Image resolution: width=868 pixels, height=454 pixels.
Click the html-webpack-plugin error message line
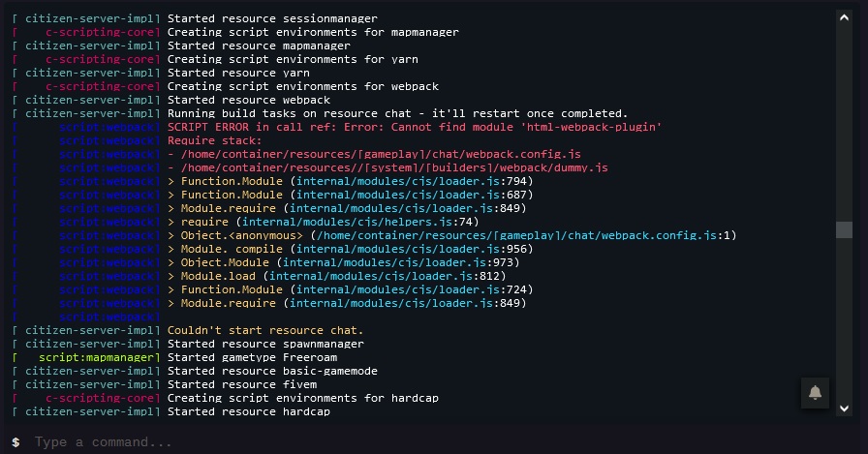(415, 127)
